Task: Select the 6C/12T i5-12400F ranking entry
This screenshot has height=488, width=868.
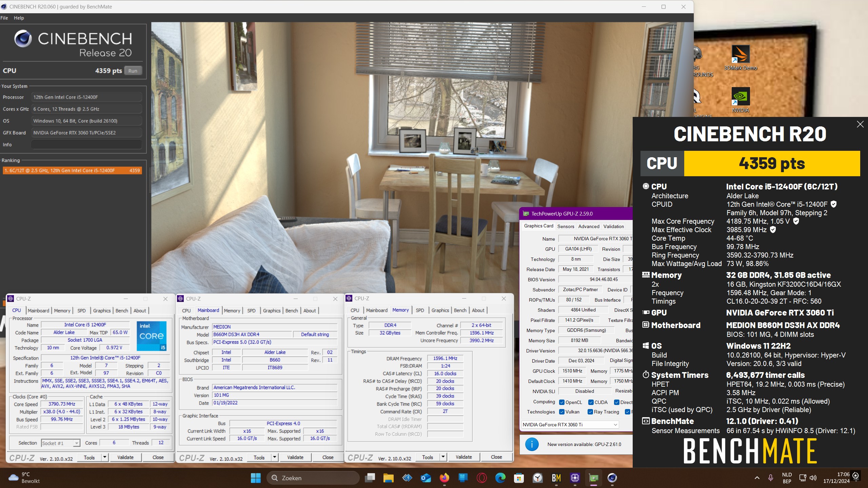Action: click(72, 170)
